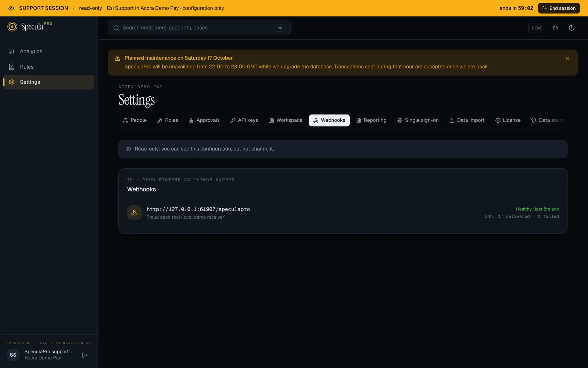Click the ⌘K shortcut badge
The width and height of the screenshot is (588, 368).
[280, 28]
